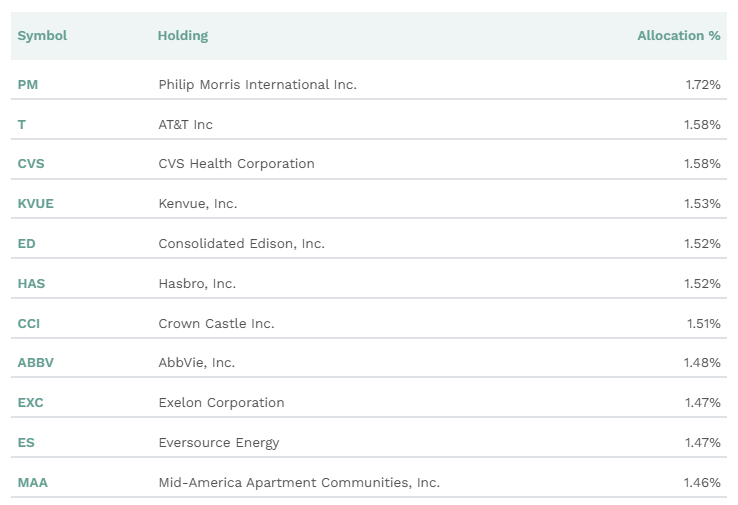Click the CVS symbol link

point(31,164)
